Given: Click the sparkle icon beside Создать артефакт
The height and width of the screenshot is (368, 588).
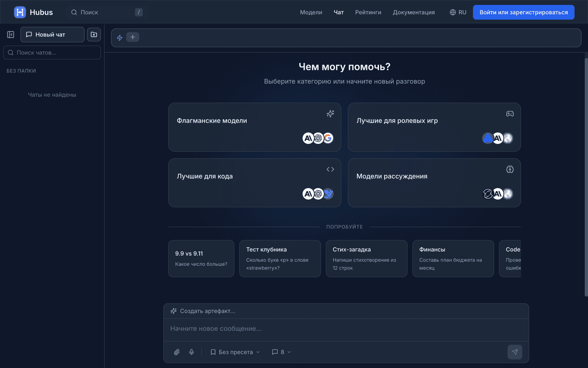Looking at the screenshot, I should 174,311.
